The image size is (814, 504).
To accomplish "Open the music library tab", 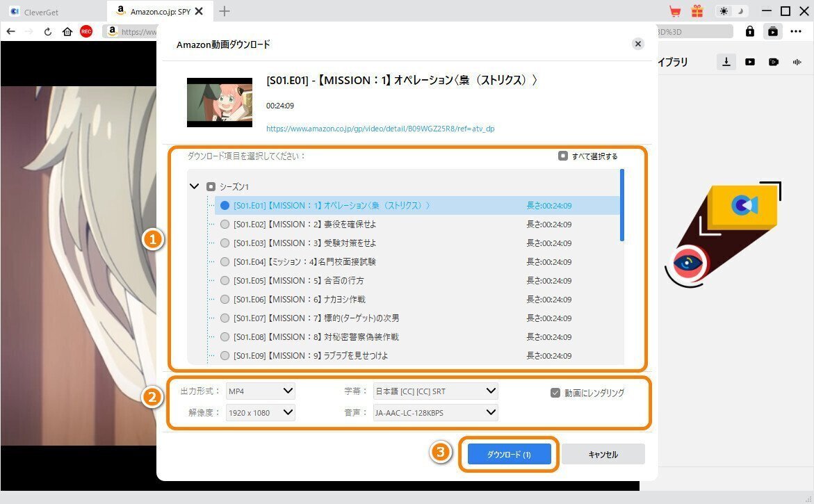I will pyautogui.click(x=797, y=62).
